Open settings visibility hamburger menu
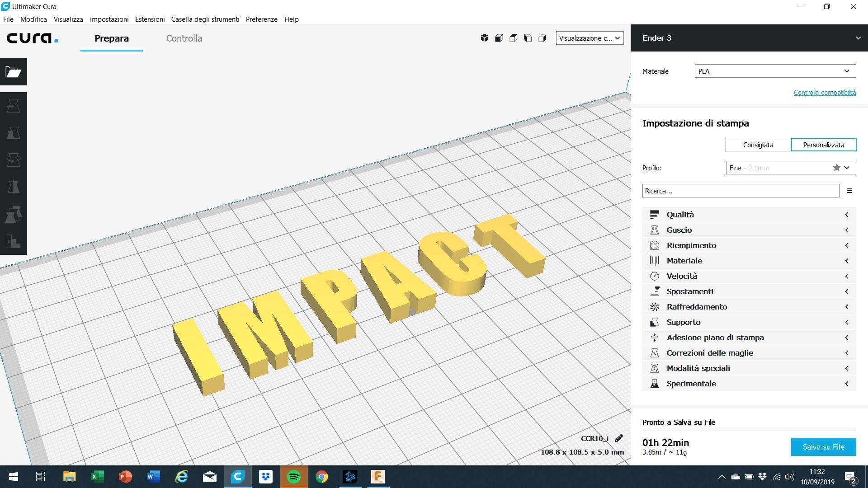Image resolution: width=868 pixels, height=488 pixels. (x=849, y=191)
